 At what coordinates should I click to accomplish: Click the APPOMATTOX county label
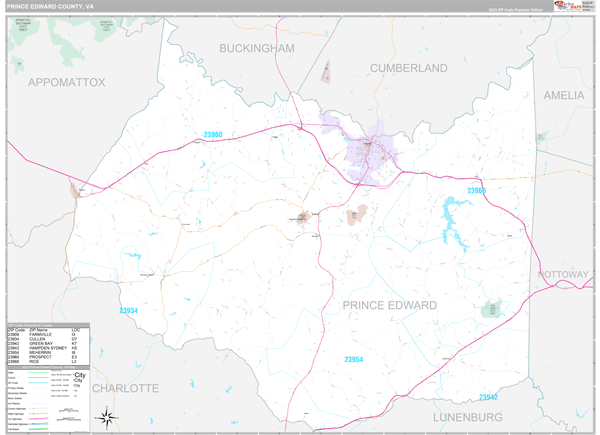tap(67, 82)
